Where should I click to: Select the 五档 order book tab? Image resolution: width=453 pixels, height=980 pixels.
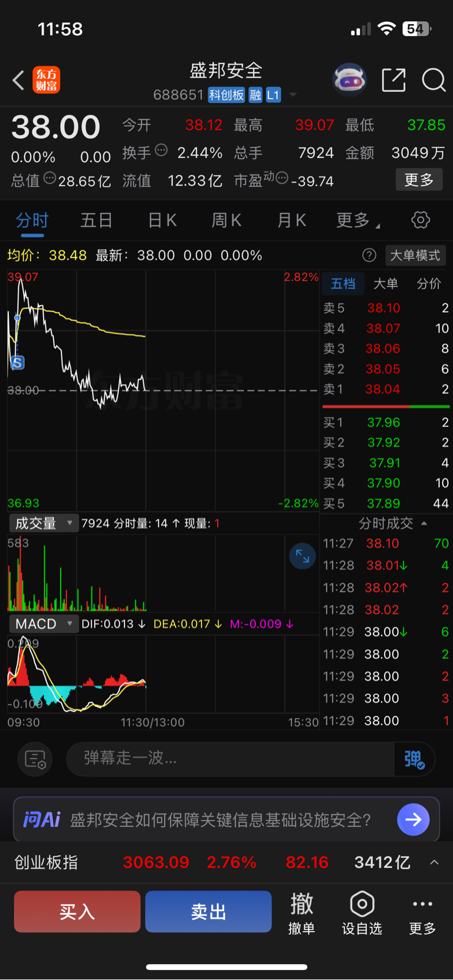343,284
